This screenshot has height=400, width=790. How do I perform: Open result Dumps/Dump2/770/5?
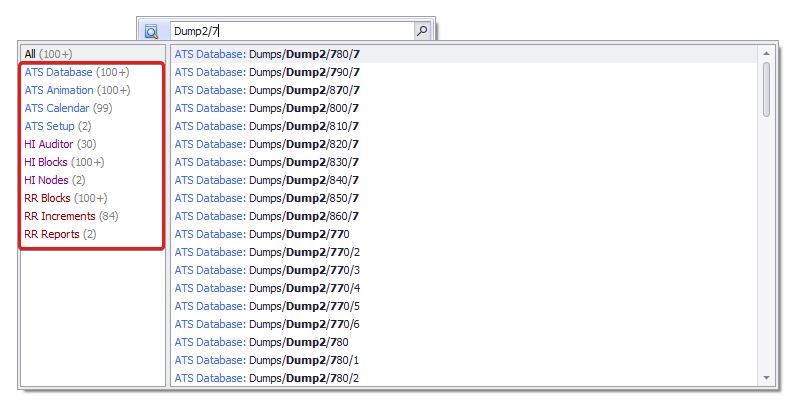(464, 306)
